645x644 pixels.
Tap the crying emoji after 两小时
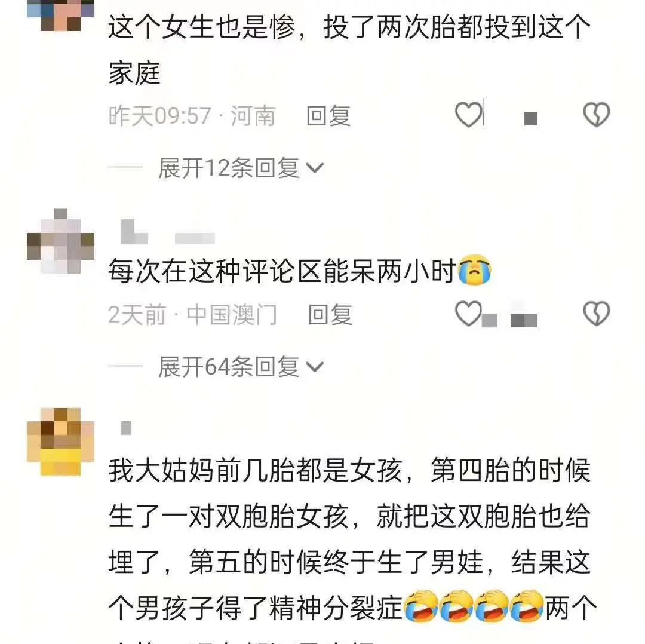tap(475, 269)
